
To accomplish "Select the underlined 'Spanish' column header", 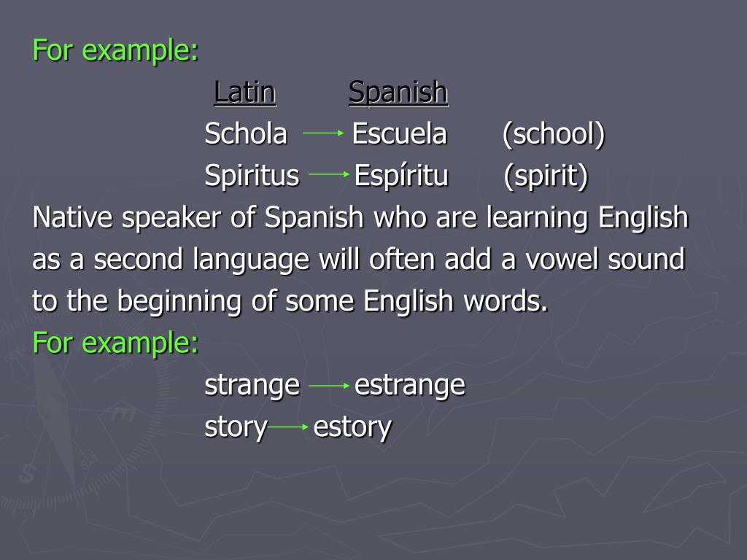I will pyautogui.click(x=398, y=93).
